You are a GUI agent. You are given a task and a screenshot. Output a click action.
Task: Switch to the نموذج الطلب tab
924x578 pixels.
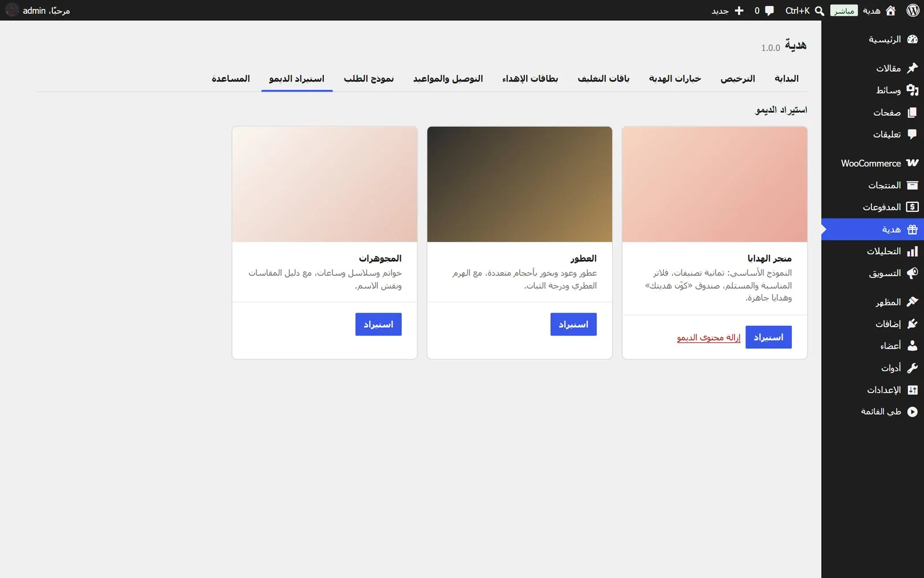tap(369, 79)
